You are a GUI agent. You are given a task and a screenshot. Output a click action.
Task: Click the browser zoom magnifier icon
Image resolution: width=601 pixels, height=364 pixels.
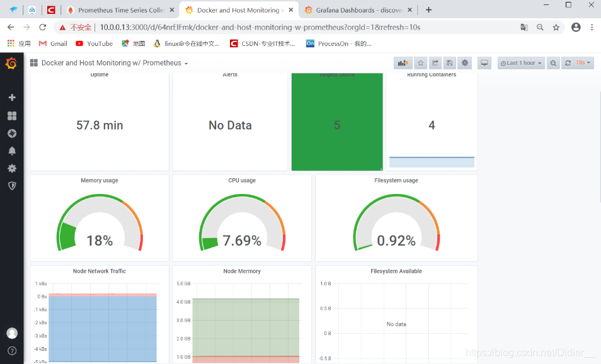(x=540, y=27)
